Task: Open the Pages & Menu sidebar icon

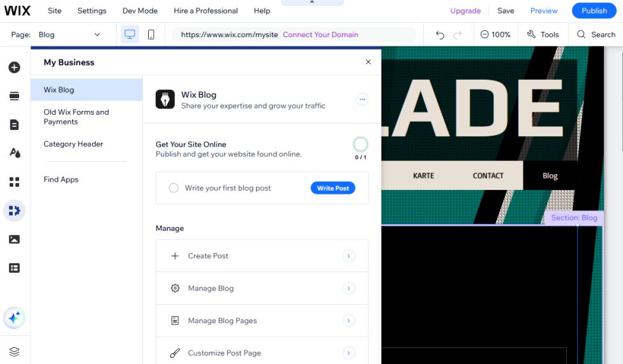Action: (14, 125)
